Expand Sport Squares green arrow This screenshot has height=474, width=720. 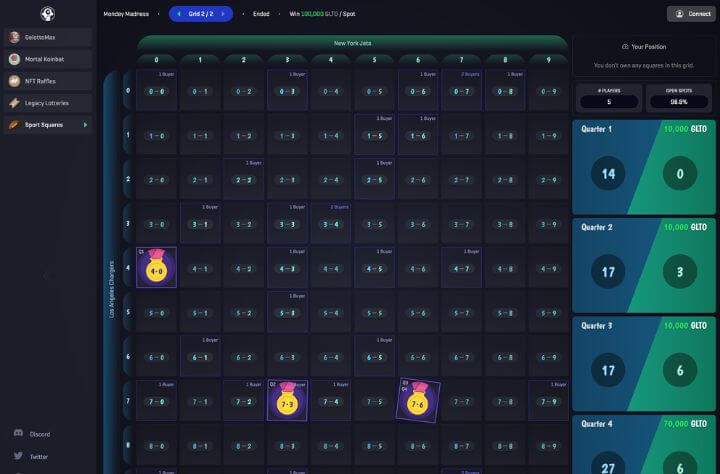point(85,125)
